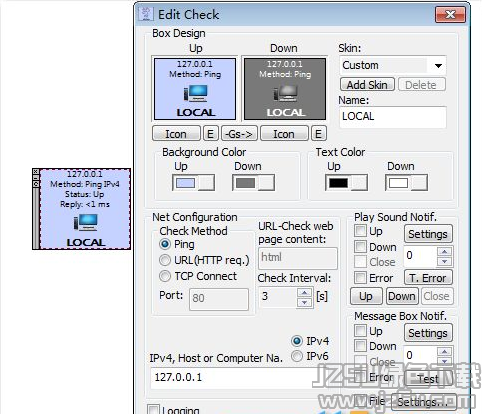This screenshot has height=414, width=482.
Task: Click the Play Sound counter field
Action: [420, 256]
